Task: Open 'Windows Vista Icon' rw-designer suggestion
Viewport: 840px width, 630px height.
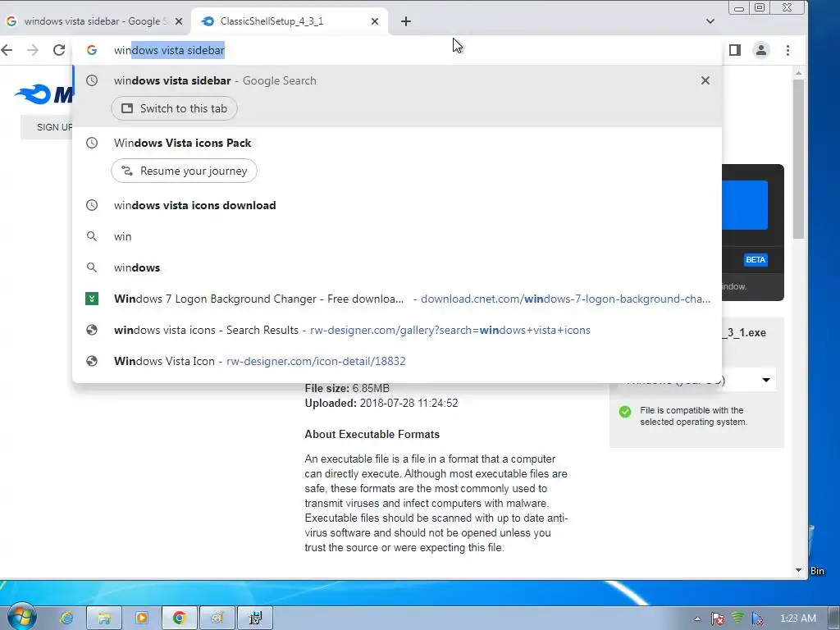Action: point(397,361)
